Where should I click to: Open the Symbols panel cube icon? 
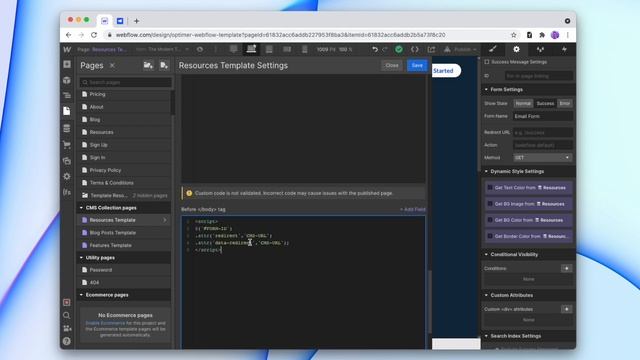click(x=67, y=80)
